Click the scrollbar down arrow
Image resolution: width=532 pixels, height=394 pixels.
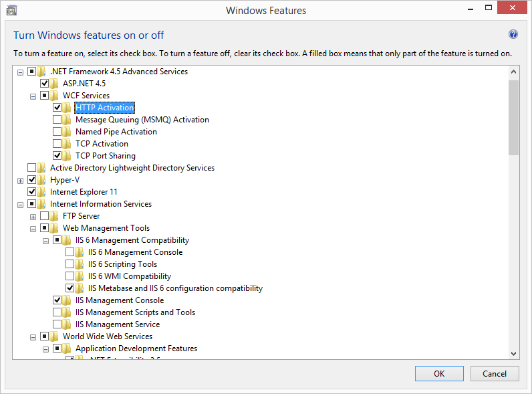click(513, 353)
